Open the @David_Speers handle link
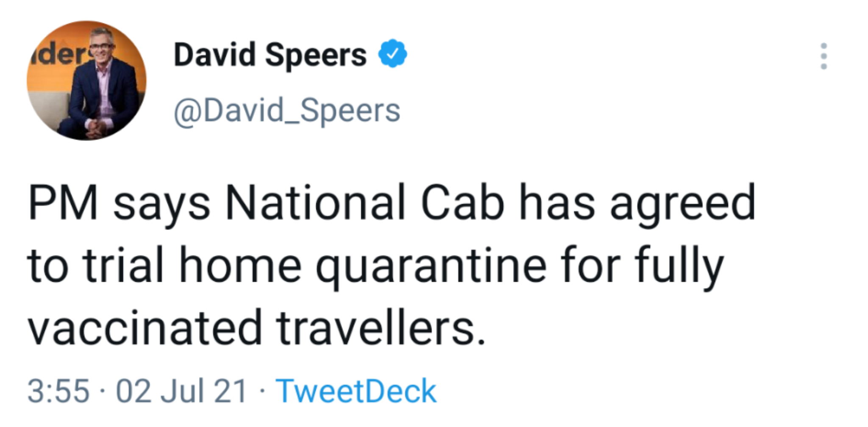This screenshot has height=427, width=868. tap(287, 111)
